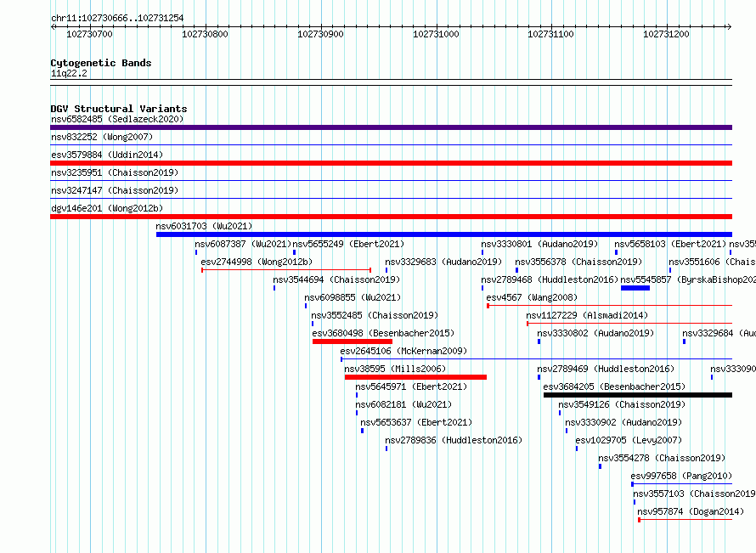Click the esv4567 (Wang2008) label

coord(532,297)
